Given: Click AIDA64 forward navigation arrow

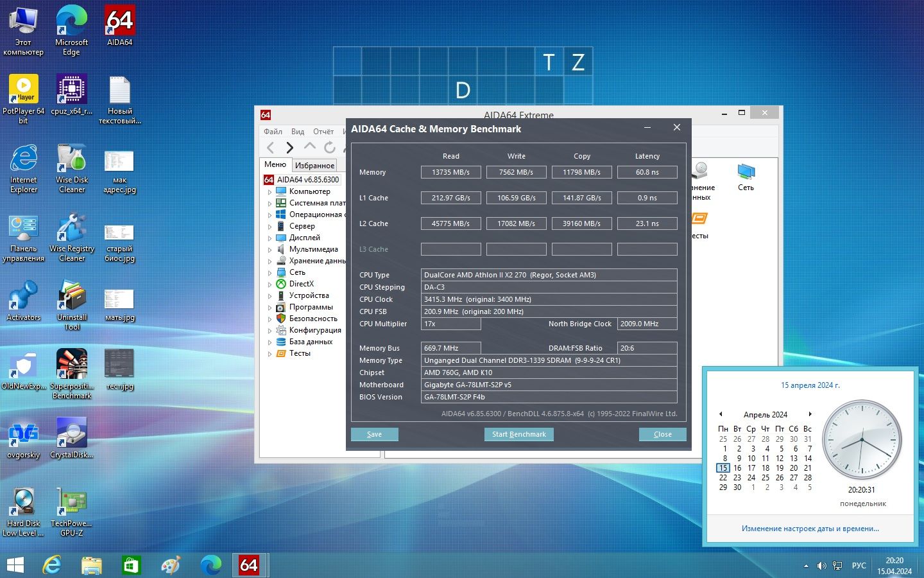Looking at the screenshot, I should 289,148.
